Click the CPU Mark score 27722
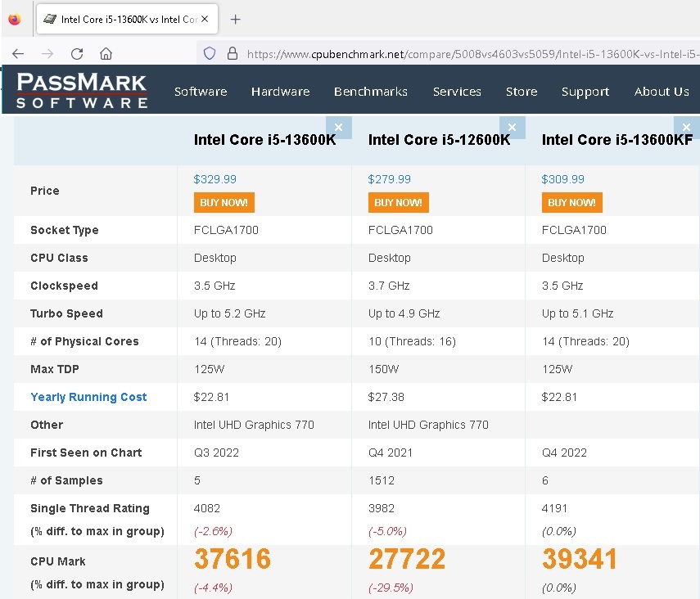Screen dimensions: 700x599 click(x=407, y=559)
